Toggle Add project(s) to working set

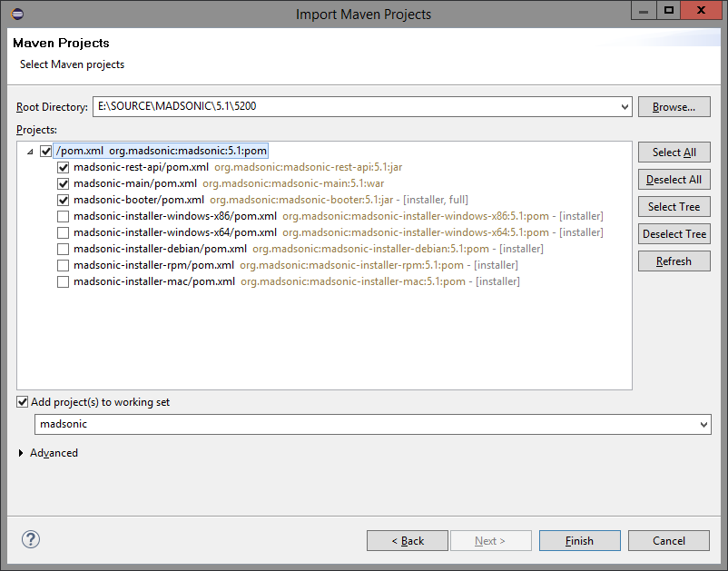point(23,402)
